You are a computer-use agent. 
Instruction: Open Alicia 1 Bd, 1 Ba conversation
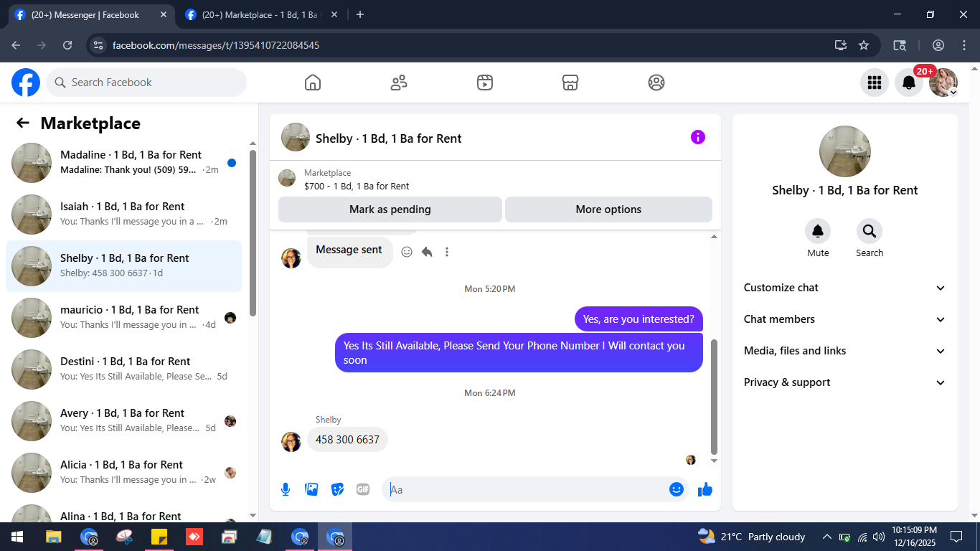123,473
